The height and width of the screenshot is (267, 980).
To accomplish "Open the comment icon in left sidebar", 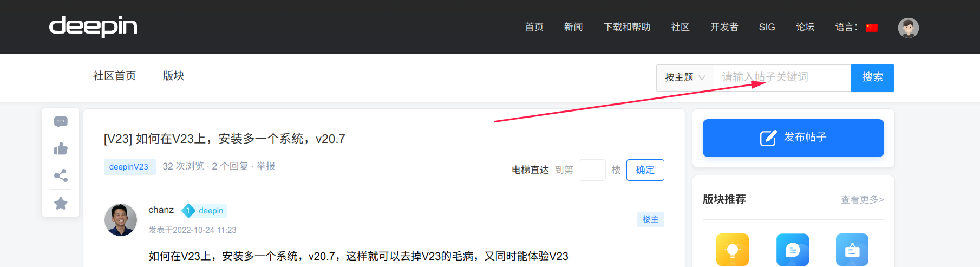I will tap(61, 122).
